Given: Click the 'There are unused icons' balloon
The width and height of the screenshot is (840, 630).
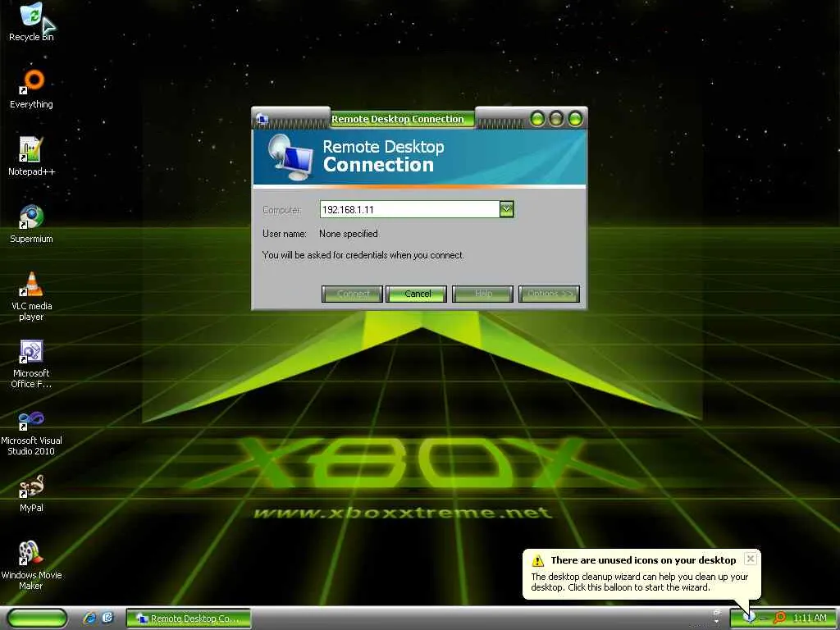Looking at the screenshot, I should [641, 573].
